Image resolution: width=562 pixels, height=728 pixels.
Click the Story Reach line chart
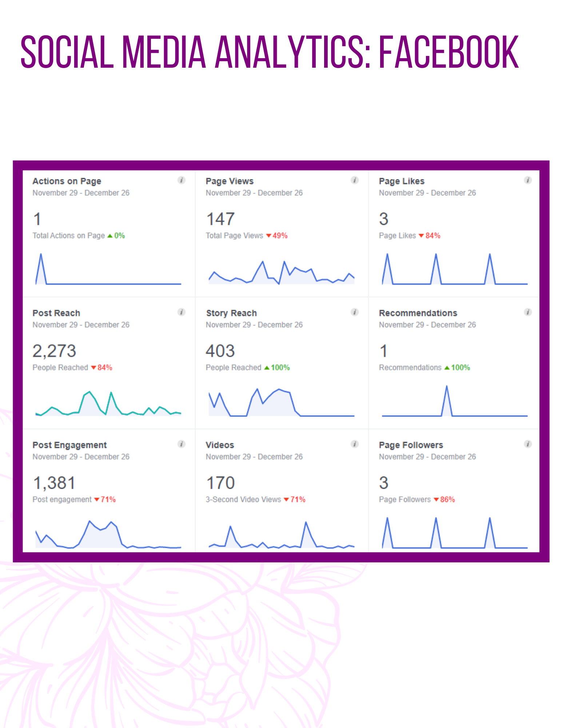(x=282, y=402)
